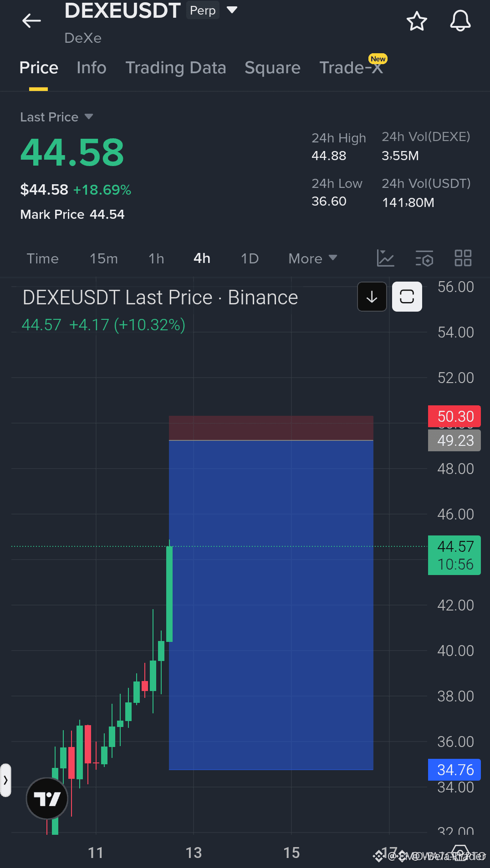The image size is (490, 868).
Task: Tap the 44.58 last price value
Action: [x=72, y=152]
